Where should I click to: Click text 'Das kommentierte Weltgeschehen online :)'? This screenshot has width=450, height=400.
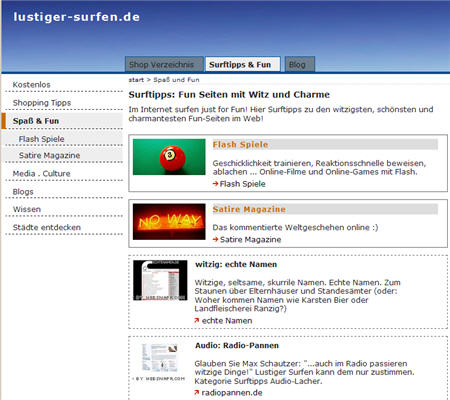click(295, 228)
